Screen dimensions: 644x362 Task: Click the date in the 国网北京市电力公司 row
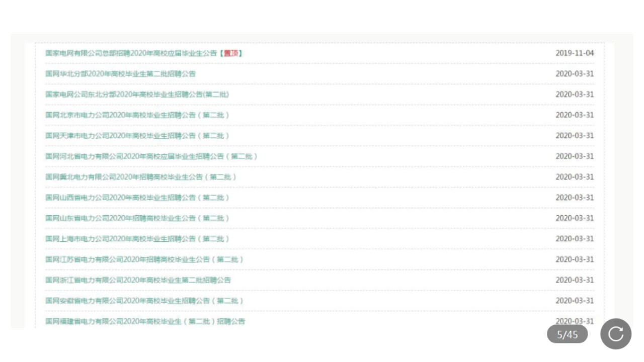[575, 115]
